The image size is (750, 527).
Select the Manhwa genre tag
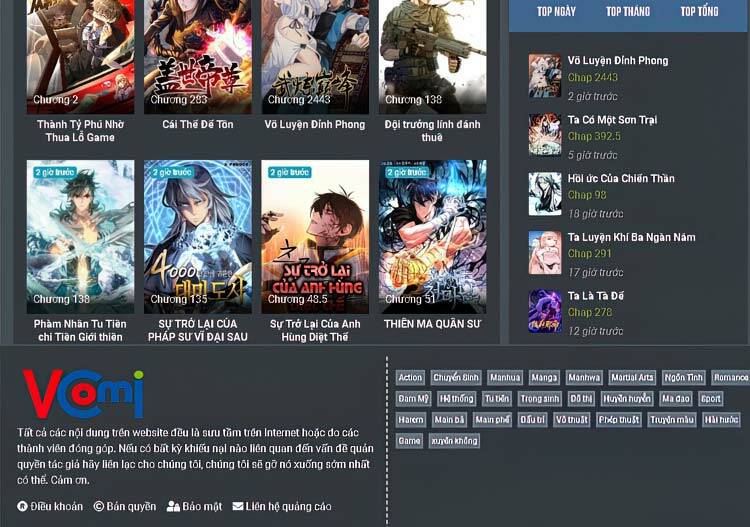click(583, 377)
